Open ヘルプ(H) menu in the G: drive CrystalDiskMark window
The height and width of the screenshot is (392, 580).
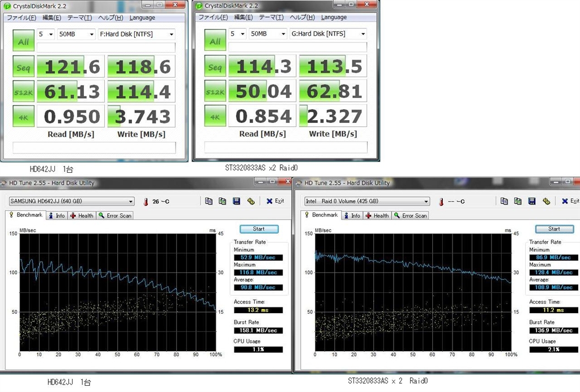coord(302,17)
